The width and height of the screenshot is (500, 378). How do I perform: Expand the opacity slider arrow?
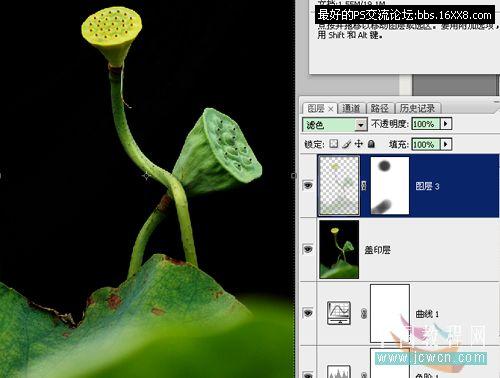click(x=446, y=124)
